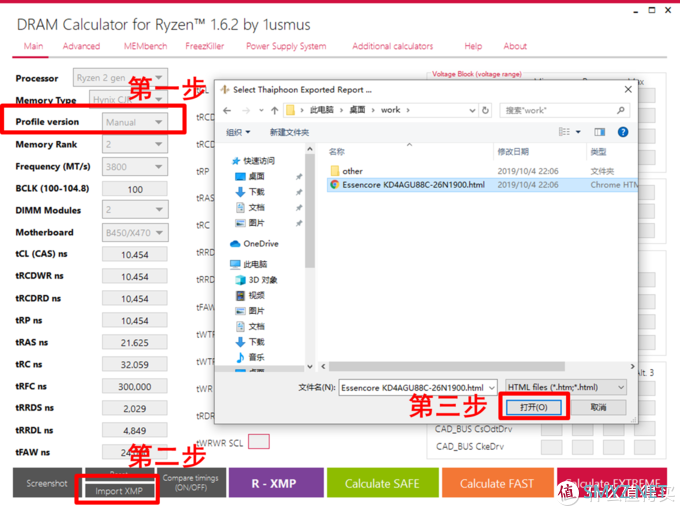Open the Frequency (MT/s) dropdown

click(135, 167)
